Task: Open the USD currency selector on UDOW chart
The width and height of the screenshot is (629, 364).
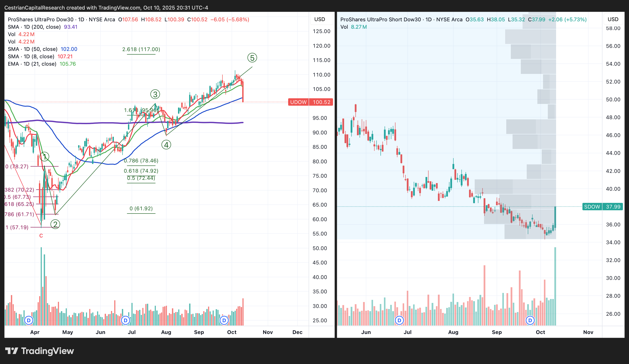Action: (320, 19)
